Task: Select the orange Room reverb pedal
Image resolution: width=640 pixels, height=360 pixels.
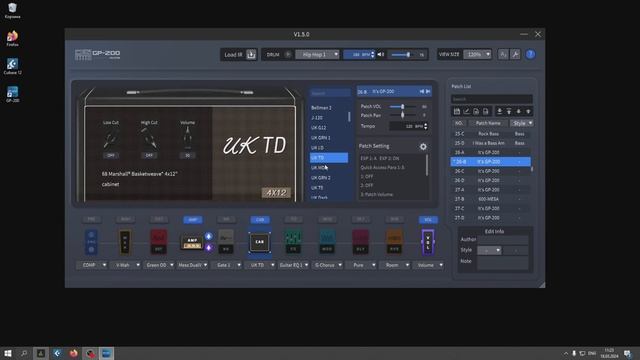Action: 394,242
